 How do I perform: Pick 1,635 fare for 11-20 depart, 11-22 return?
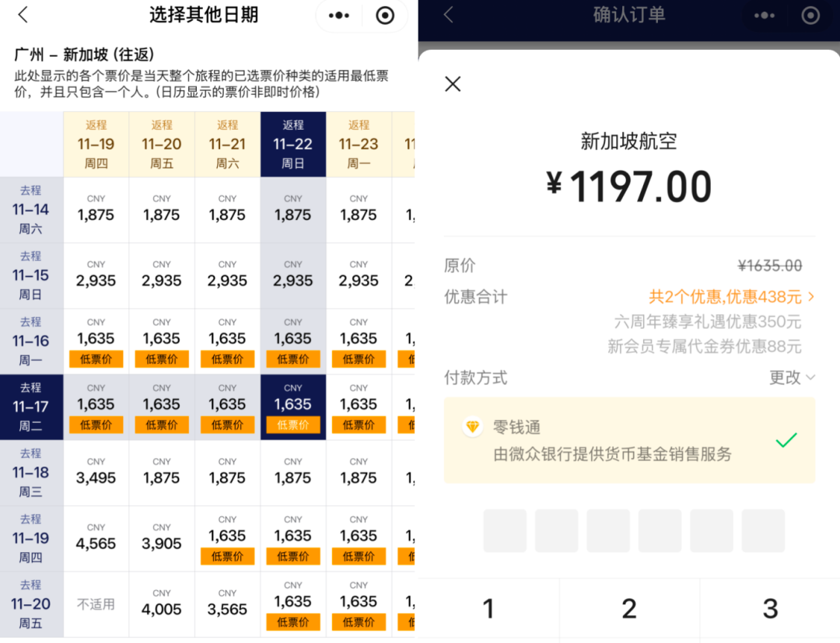click(x=293, y=604)
